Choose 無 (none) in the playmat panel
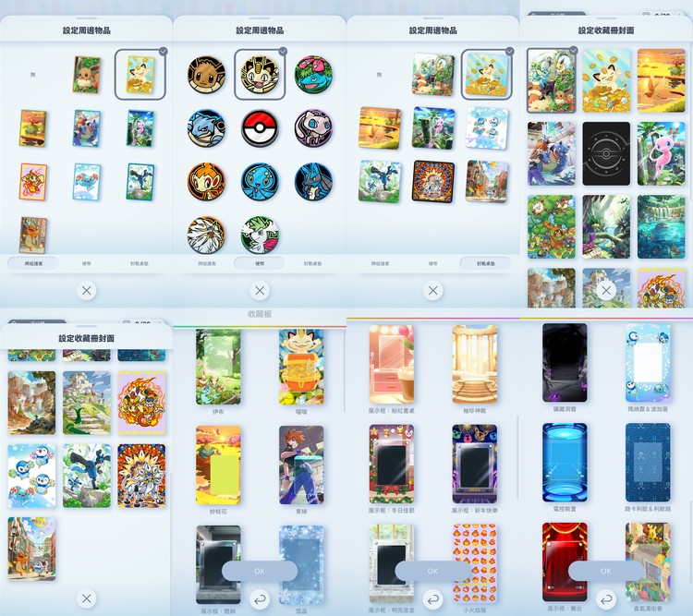Screen dimensions: 693x616 click(379, 75)
